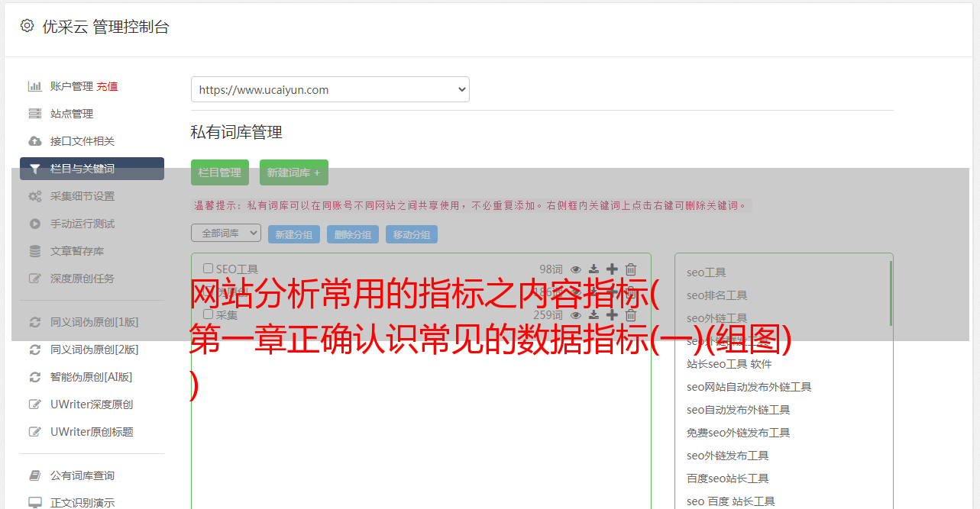
Task: Click the play circle icon for 手动运行测试
Action: point(35,224)
